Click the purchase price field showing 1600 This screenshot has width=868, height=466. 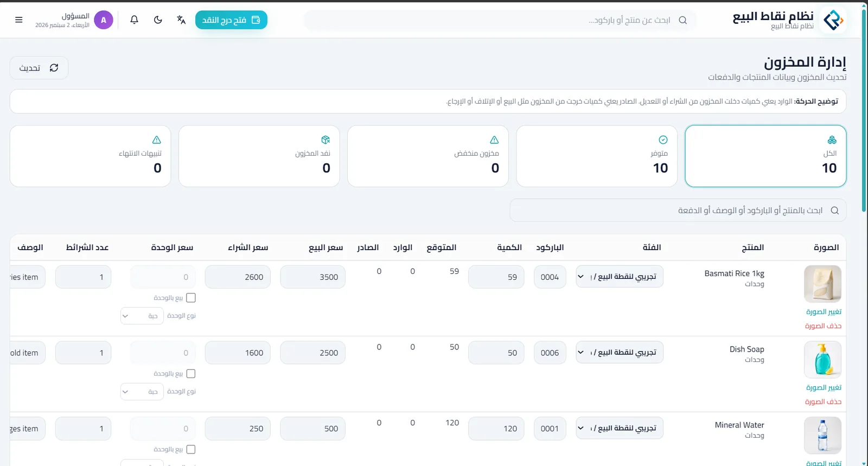238,353
